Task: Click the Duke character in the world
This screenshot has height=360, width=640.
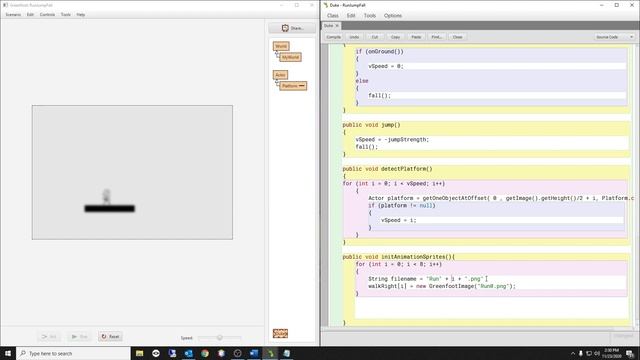Action: point(107,196)
